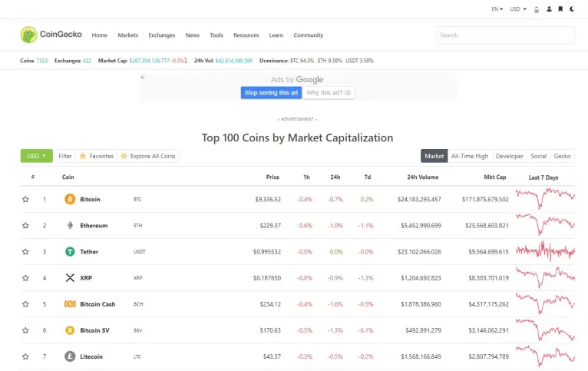Open the Tools menu

216,35
